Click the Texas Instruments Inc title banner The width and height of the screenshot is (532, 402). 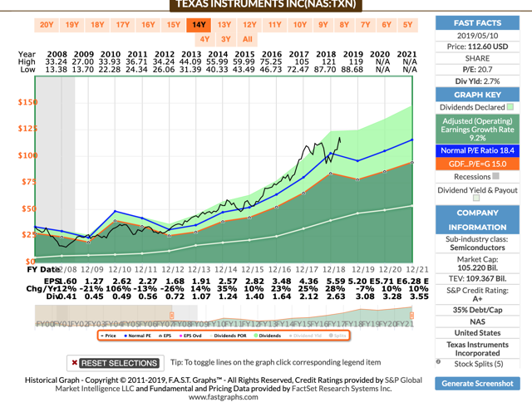pyautogui.click(x=266, y=5)
